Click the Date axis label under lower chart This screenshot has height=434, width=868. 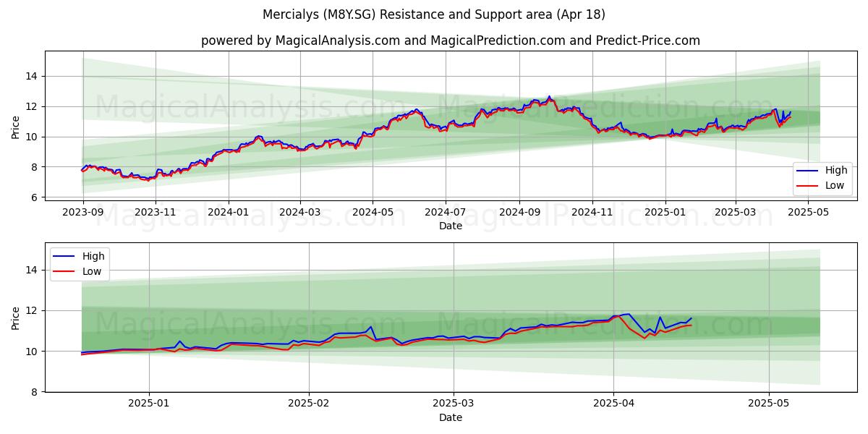pos(451,417)
